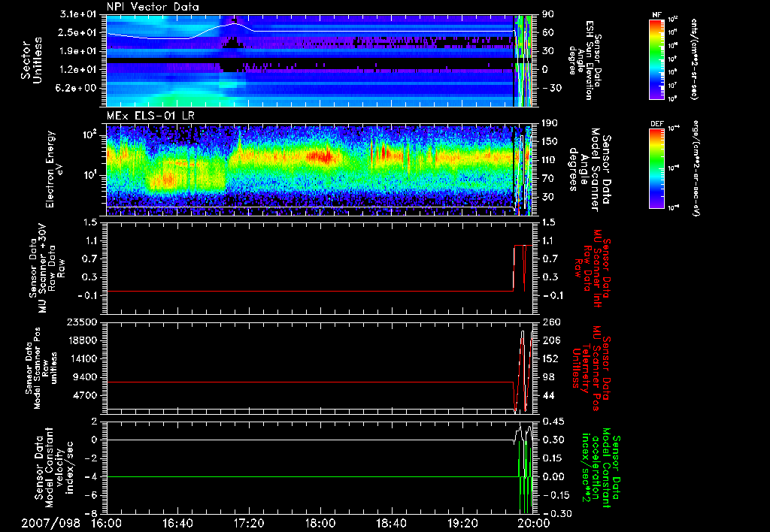Image resolution: width=770 pixels, height=532 pixels.
Task: Click the 23500 scanner position tick value
Action: tap(82, 322)
